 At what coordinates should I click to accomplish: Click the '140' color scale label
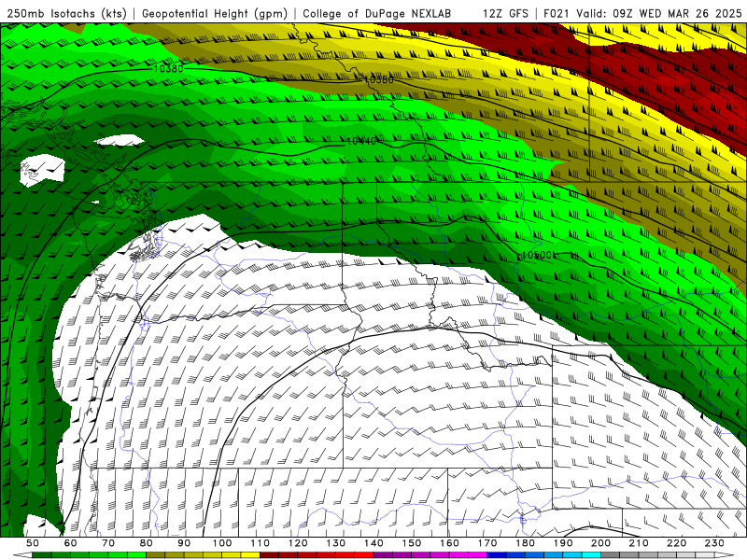tap(374, 543)
